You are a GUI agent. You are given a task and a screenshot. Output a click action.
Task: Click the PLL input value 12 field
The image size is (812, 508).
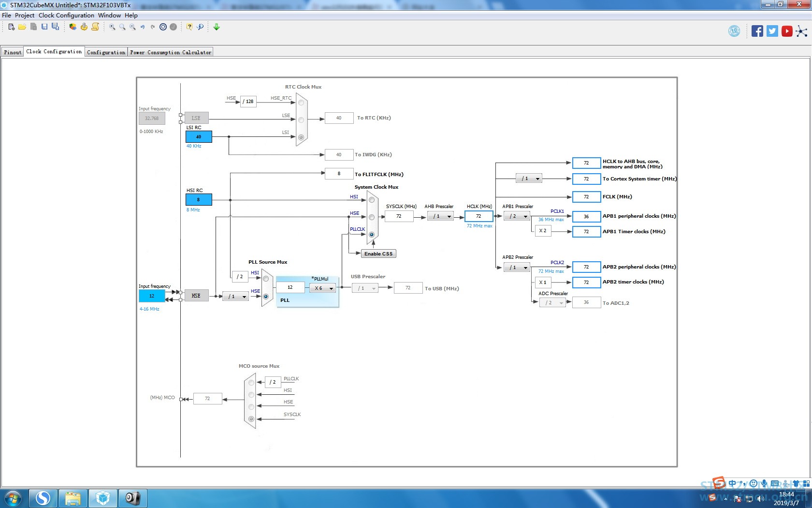(x=290, y=287)
